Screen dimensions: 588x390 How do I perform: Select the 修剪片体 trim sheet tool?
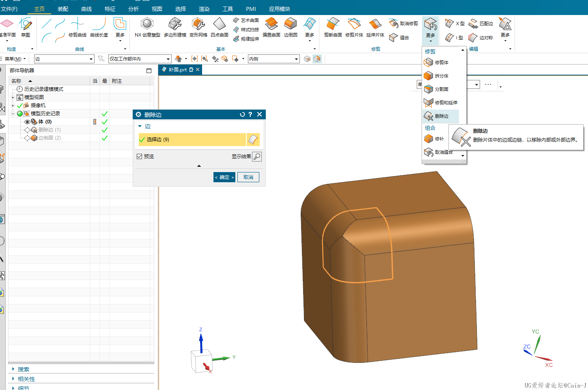(354, 27)
